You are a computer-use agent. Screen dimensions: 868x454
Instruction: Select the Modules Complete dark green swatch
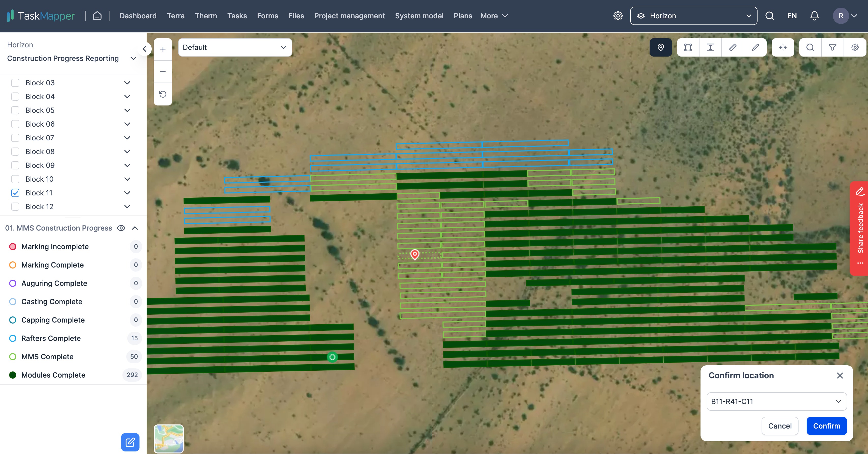click(x=12, y=375)
